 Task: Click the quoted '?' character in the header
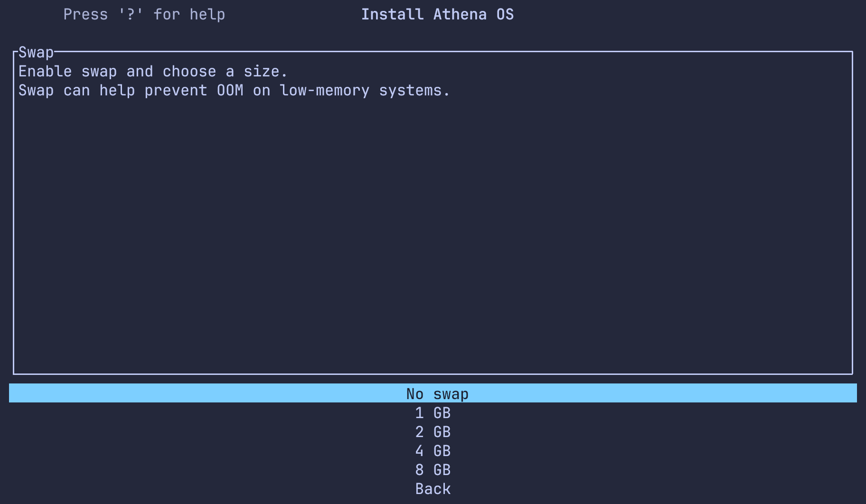click(131, 14)
